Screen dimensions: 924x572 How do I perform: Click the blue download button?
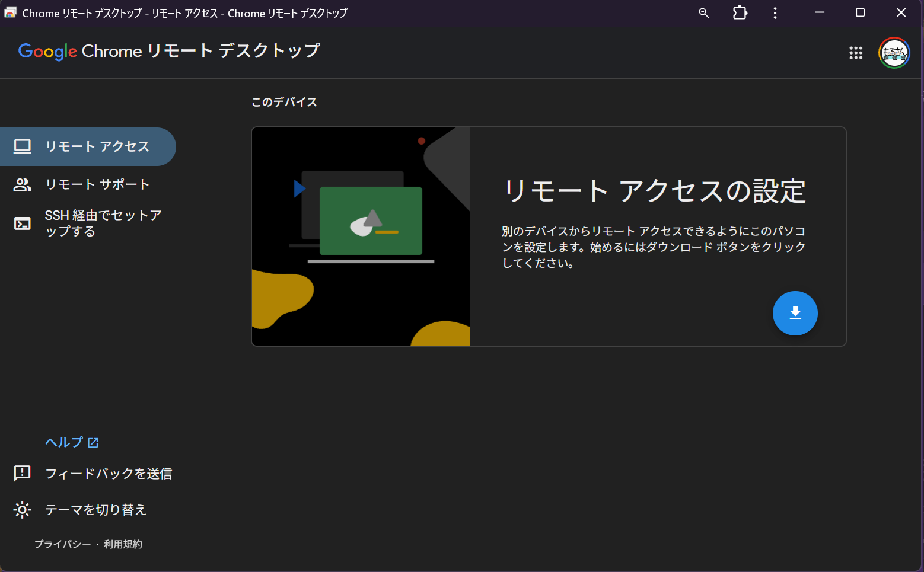pos(795,313)
